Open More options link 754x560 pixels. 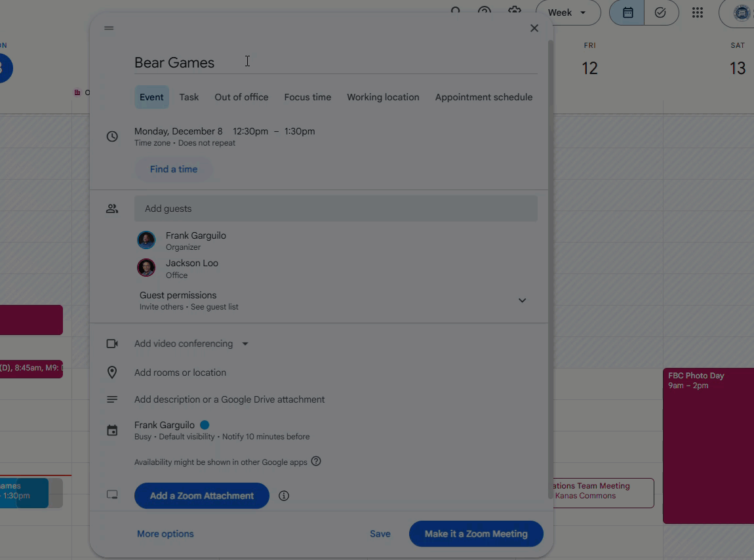(x=165, y=534)
